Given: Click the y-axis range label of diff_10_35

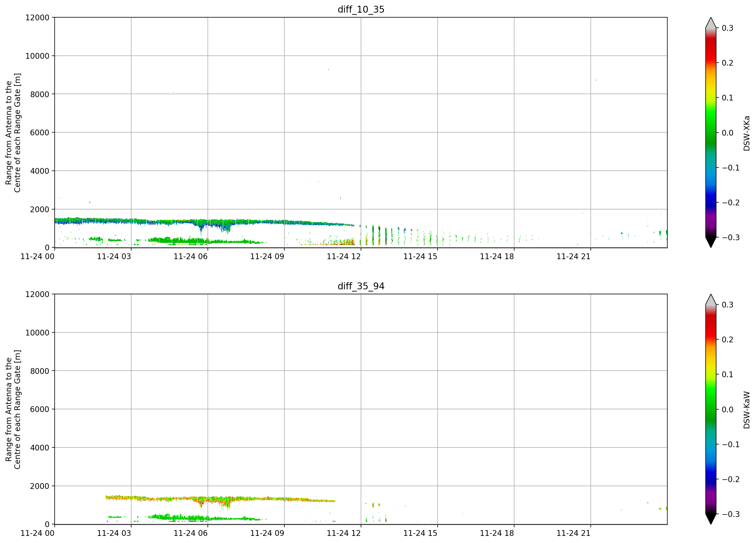Looking at the screenshot, I should (13, 133).
